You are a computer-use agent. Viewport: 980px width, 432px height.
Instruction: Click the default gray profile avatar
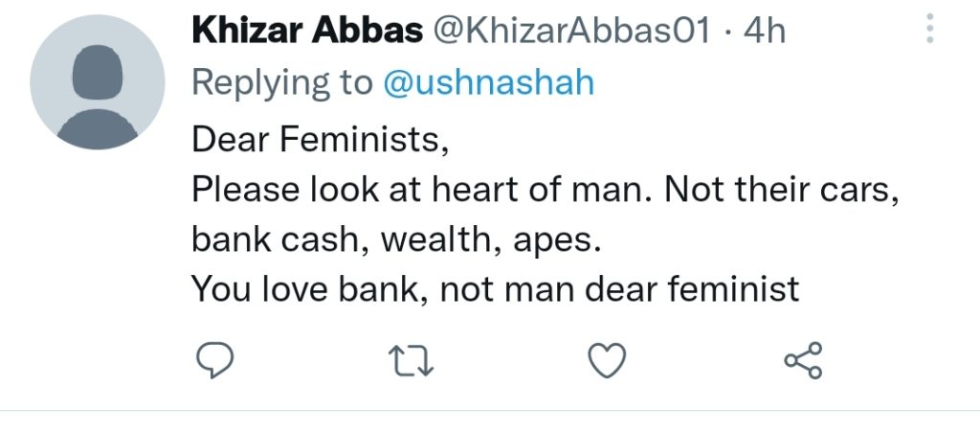click(x=98, y=82)
